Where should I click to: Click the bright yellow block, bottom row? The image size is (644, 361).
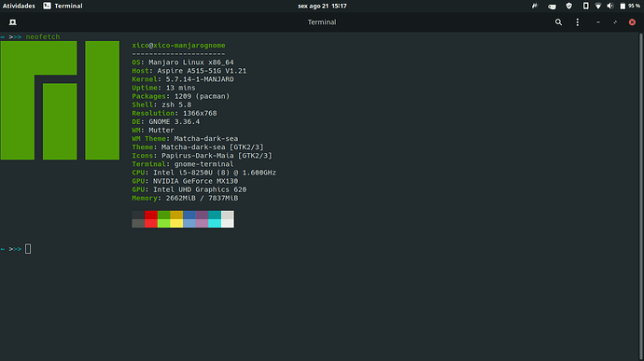176,223
